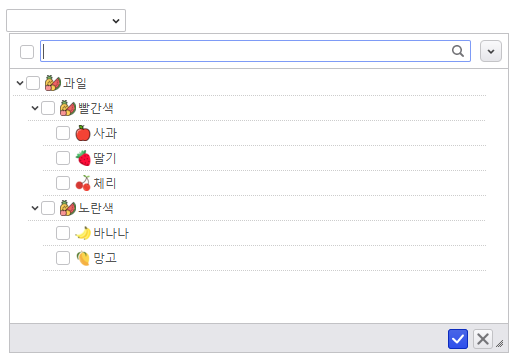
Task: Collapse the 빨간색 branch
Action: point(35,108)
